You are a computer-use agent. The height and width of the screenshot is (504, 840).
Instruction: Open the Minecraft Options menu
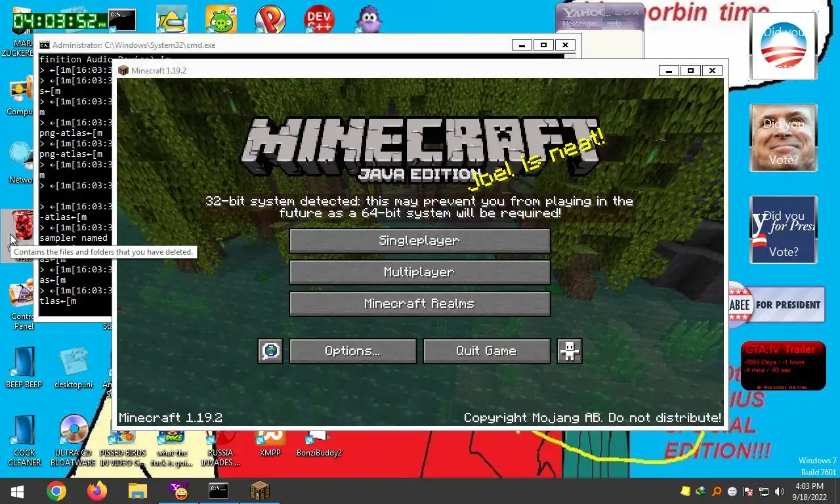tap(352, 351)
